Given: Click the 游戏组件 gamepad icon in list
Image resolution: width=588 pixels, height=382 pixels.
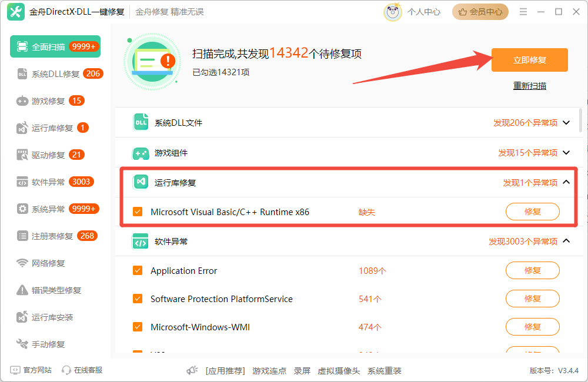Looking at the screenshot, I should pos(141,153).
